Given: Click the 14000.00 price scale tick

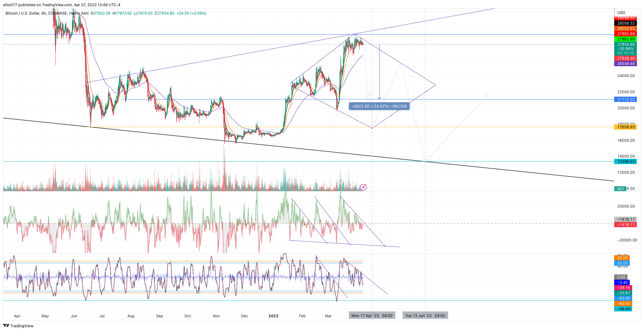Looking at the screenshot, I should pyautogui.click(x=626, y=156).
